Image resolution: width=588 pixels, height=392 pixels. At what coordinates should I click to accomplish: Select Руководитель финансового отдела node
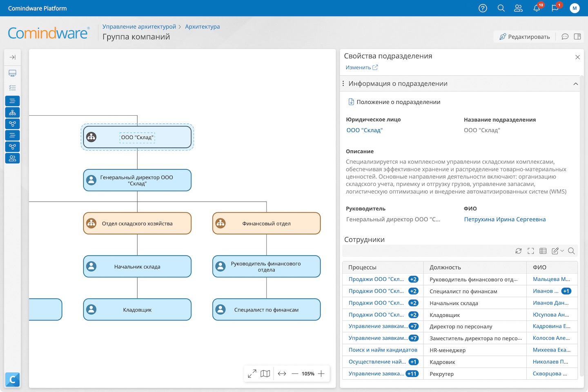[x=267, y=267]
